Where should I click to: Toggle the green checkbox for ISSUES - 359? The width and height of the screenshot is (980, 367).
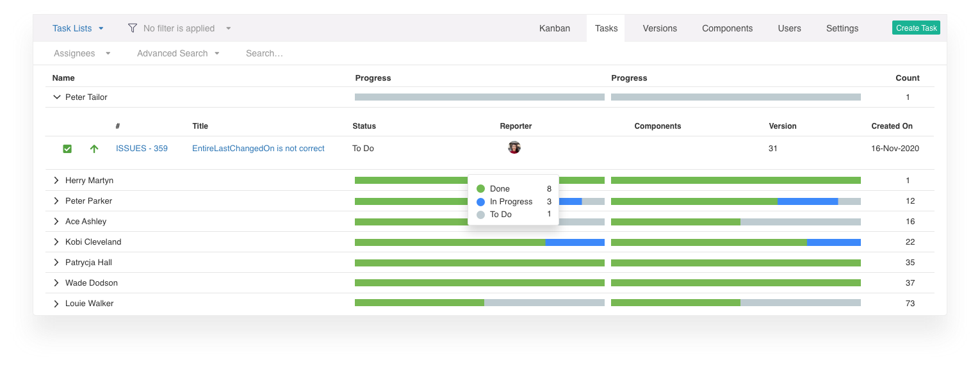point(67,149)
